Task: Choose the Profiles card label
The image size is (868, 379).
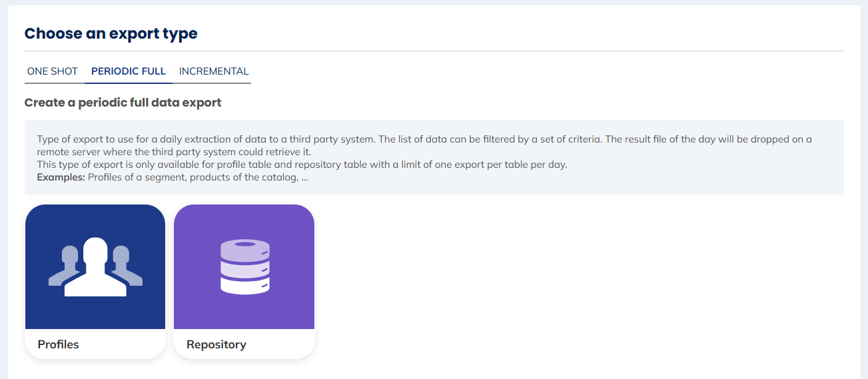Action: click(59, 344)
